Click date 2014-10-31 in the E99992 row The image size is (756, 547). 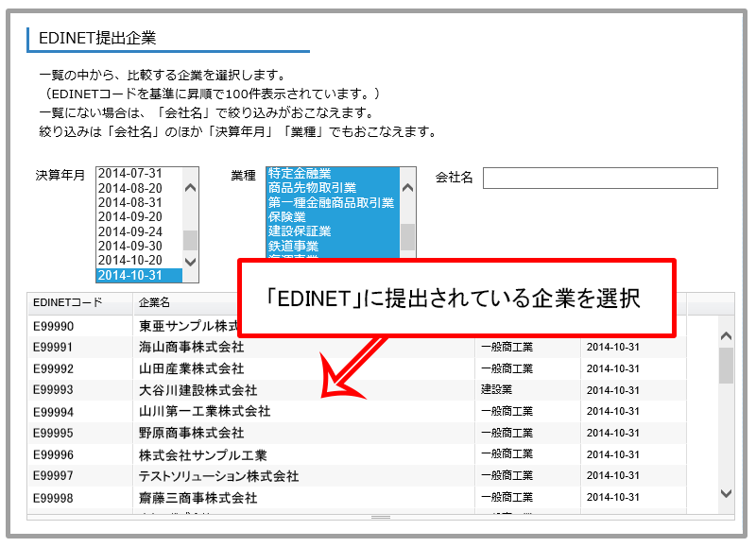613,368
